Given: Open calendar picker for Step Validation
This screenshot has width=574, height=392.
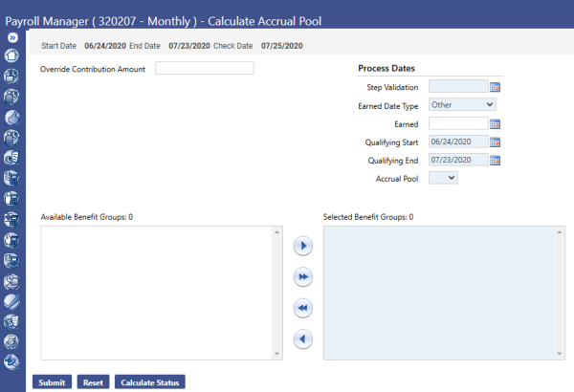Looking at the screenshot, I should (x=495, y=87).
